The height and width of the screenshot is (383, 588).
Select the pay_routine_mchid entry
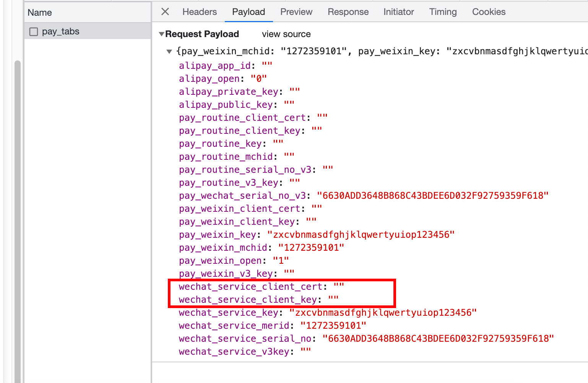pyautogui.click(x=237, y=156)
